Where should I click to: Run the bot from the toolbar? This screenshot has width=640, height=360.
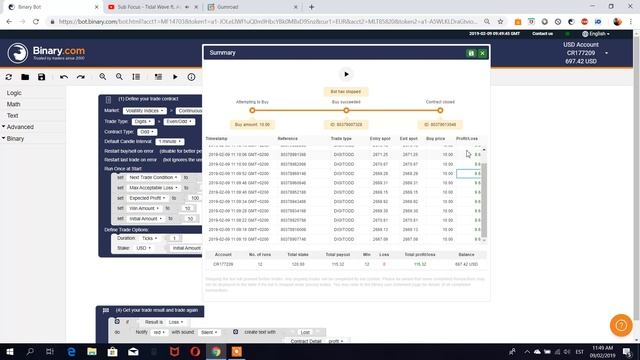click(x=175, y=77)
